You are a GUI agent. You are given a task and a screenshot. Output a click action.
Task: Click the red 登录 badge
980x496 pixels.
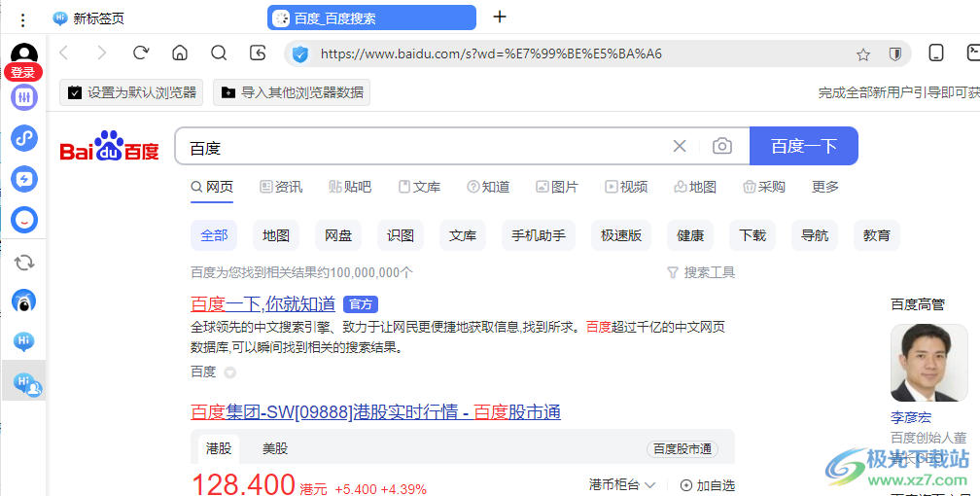23,73
